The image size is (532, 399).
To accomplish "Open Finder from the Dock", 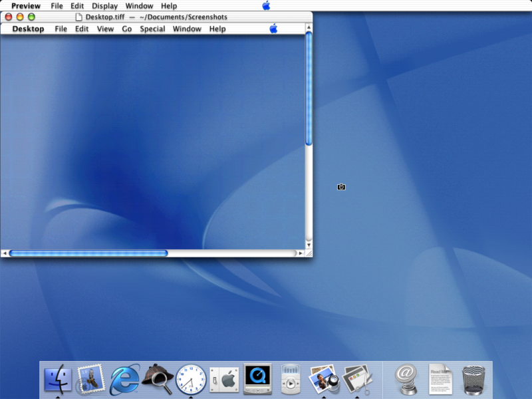I will 59,378.
